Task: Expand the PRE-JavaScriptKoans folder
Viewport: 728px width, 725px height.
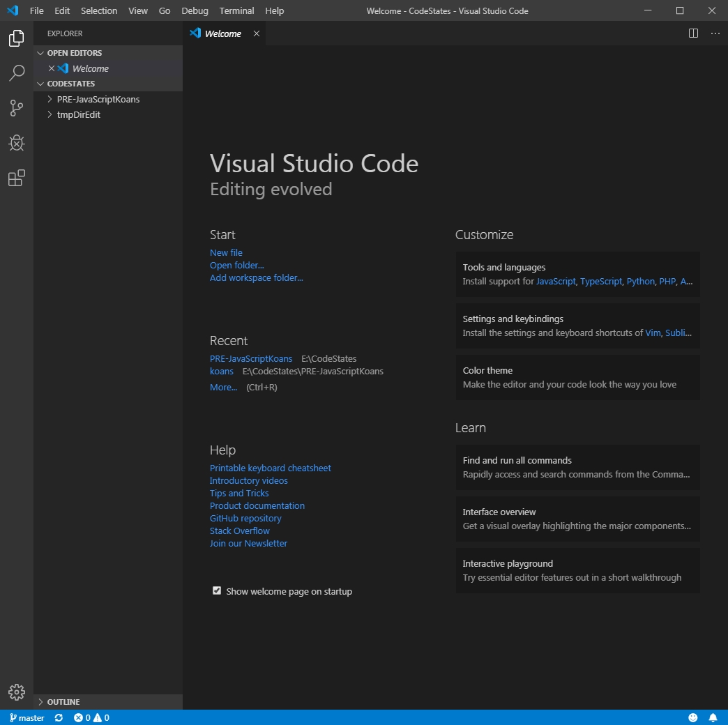Action: coord(108,99)
